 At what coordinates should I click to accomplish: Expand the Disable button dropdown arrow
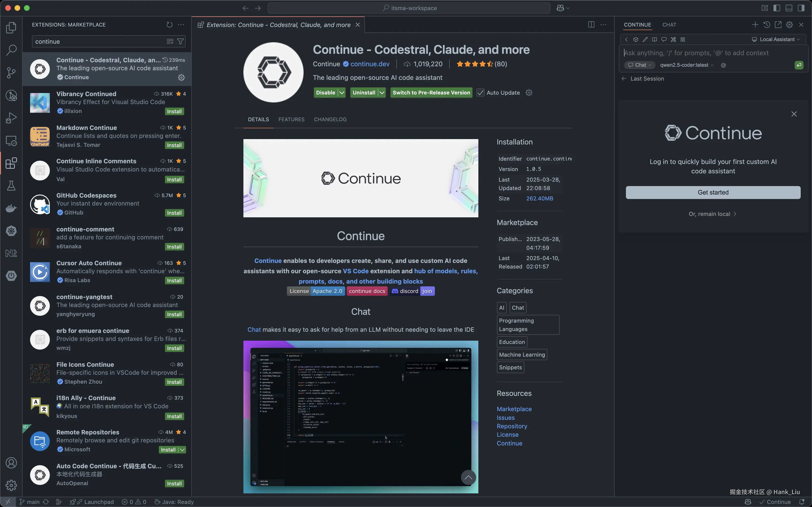(341, 93)
